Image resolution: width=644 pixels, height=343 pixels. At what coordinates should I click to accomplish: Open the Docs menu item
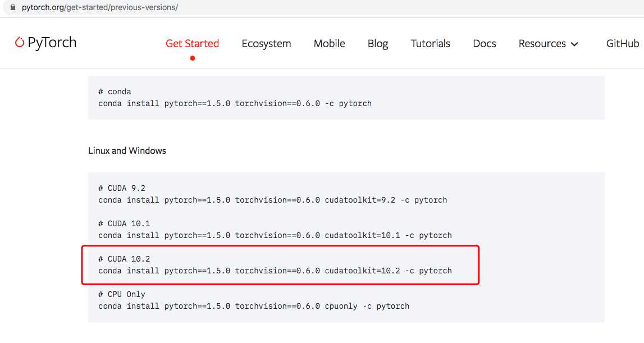click(484, 44)
